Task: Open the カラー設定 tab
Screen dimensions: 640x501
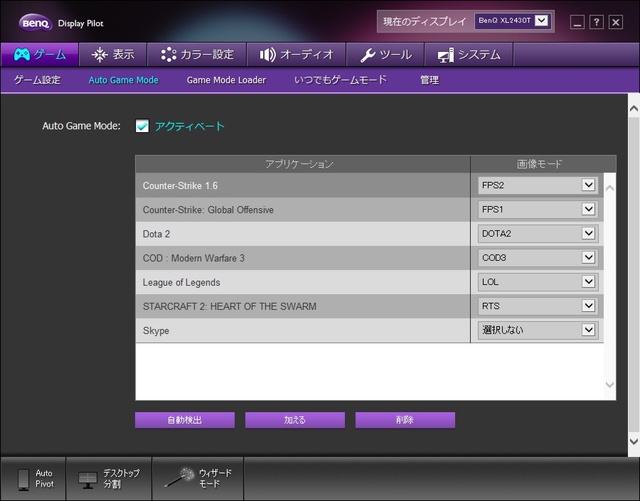Action: point(197,54)
